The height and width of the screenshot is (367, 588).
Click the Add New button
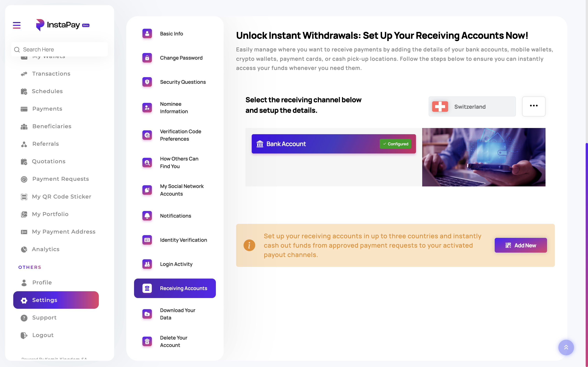521,245
